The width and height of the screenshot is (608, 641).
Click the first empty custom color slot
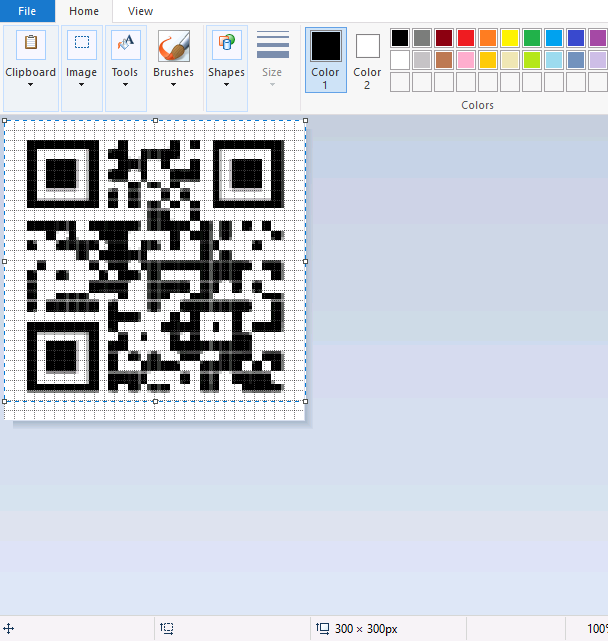point(400,82)
